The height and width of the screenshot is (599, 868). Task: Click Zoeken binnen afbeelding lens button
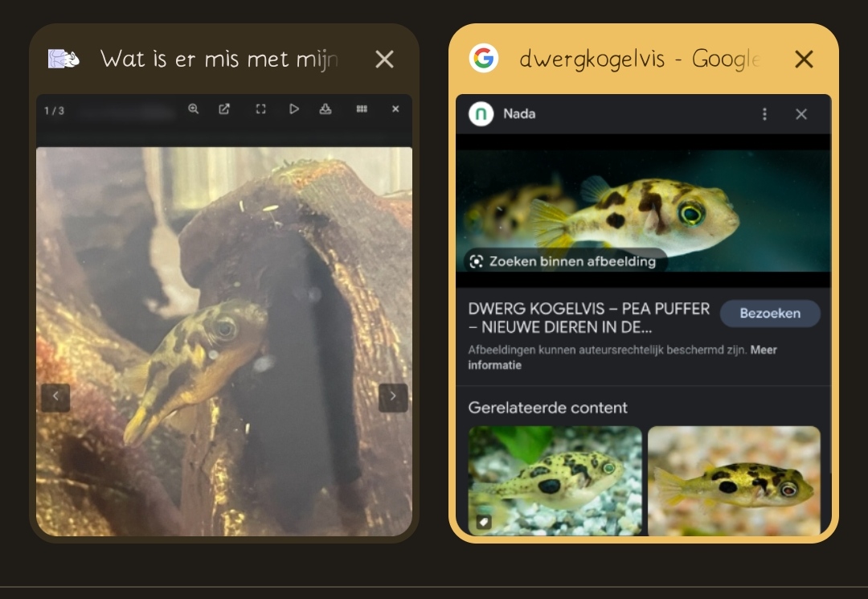point(565,261)
